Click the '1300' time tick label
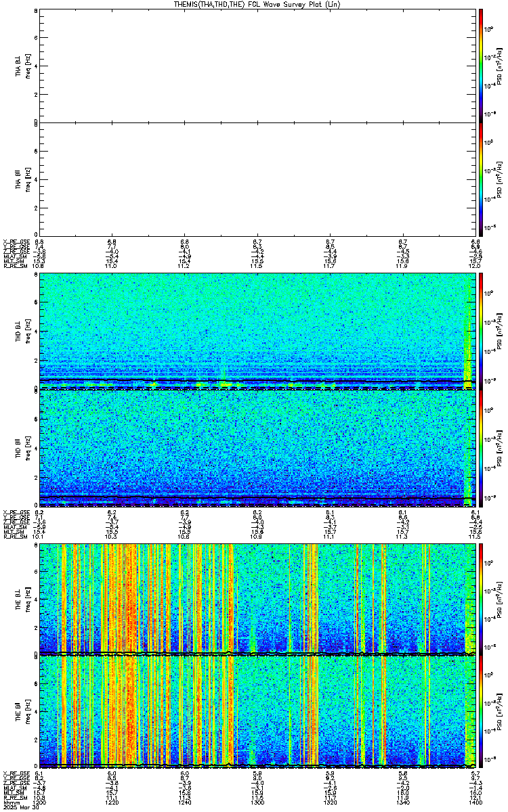This screenshot has height=812, width=508. (257, 803)
